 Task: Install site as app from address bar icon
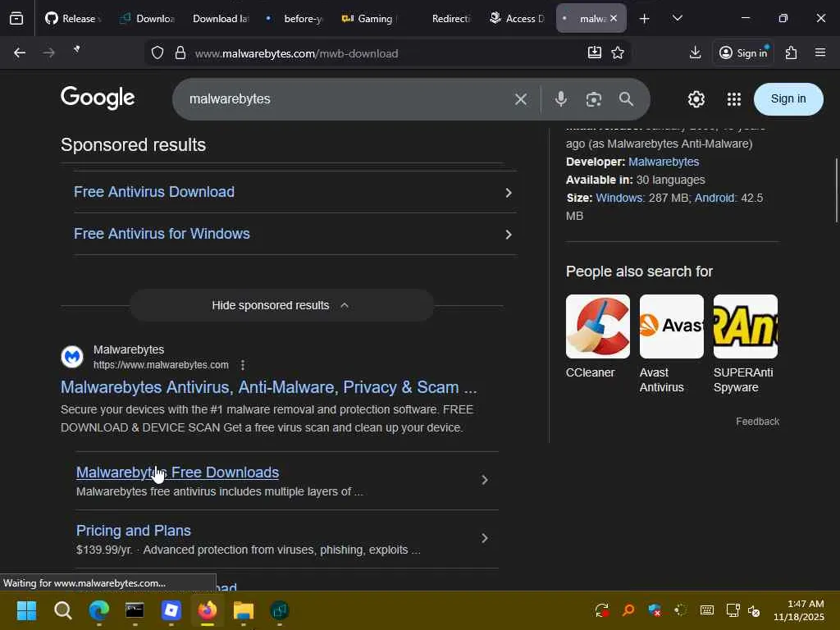[594, 52]
